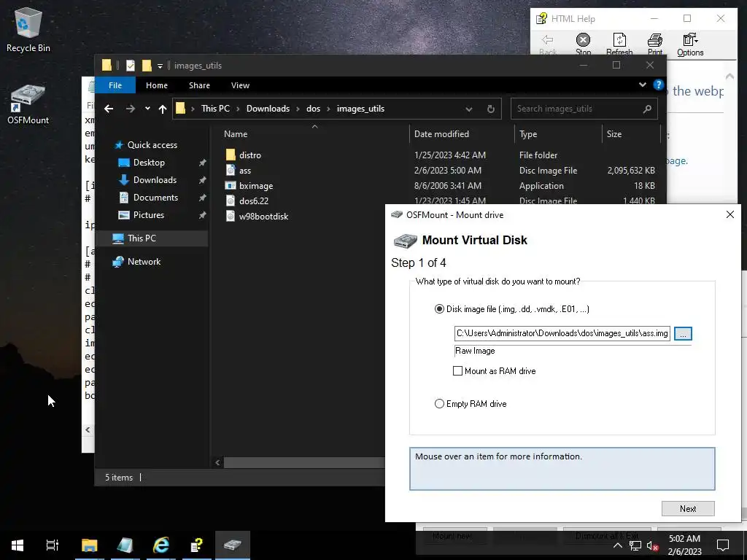Open Documents in Quick access
Screen dimensions: 747x560
155,197
